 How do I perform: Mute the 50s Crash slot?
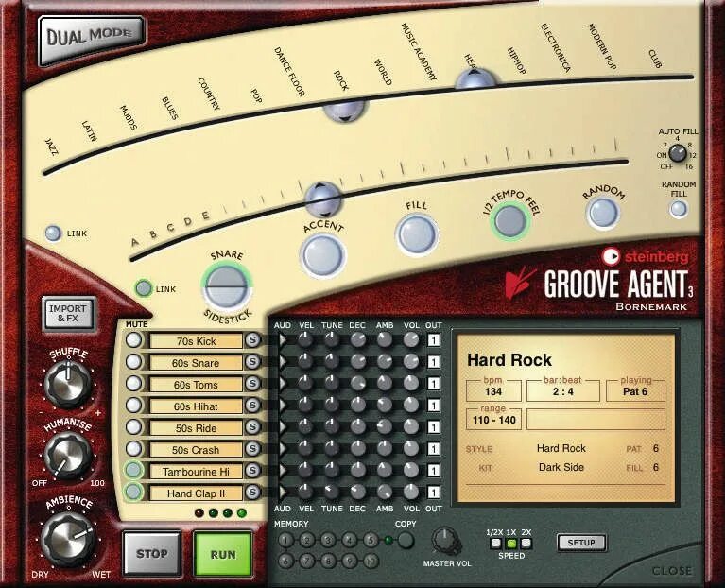134,449
